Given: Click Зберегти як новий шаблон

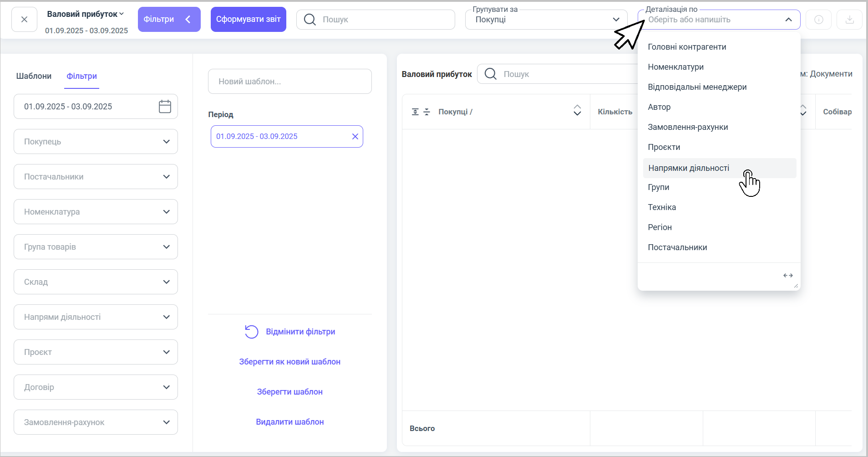Looking at the screenshot, I should [x=289, y=362].
